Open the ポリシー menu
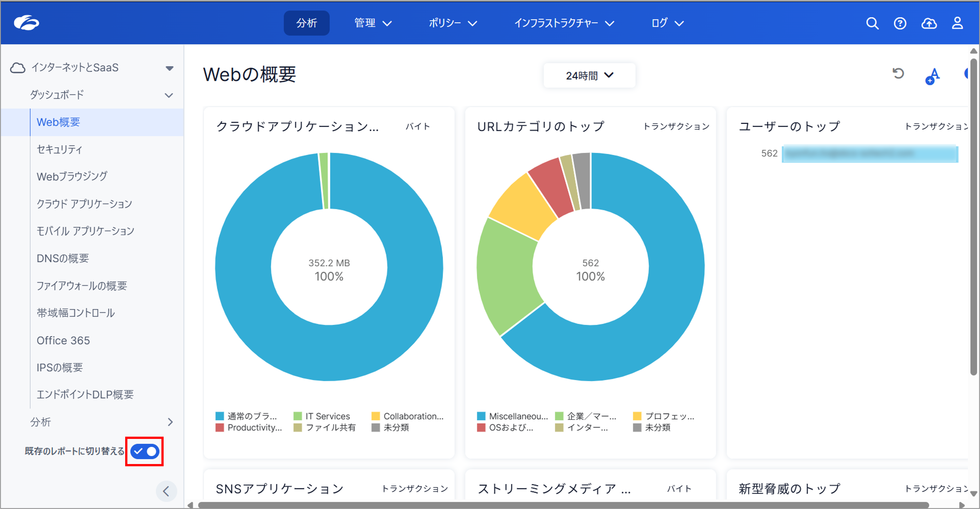 pyautogui.click(x=454, y=23)
